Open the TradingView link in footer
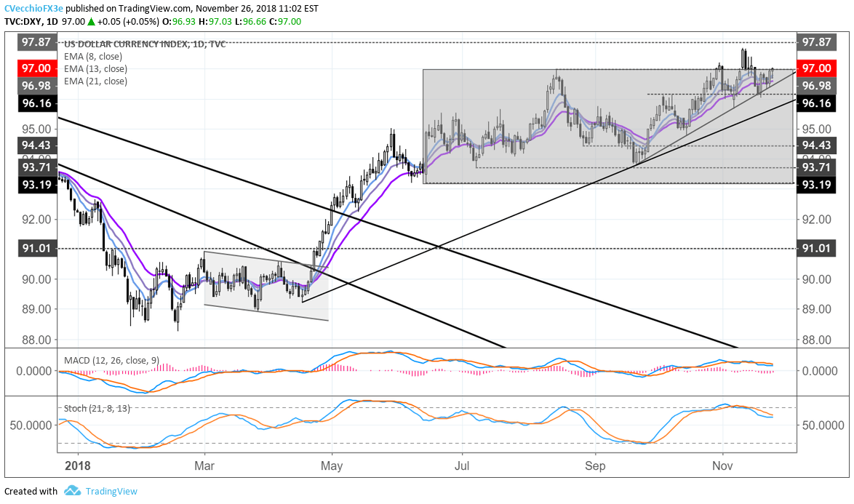854x504 pixels. [111, 492]
